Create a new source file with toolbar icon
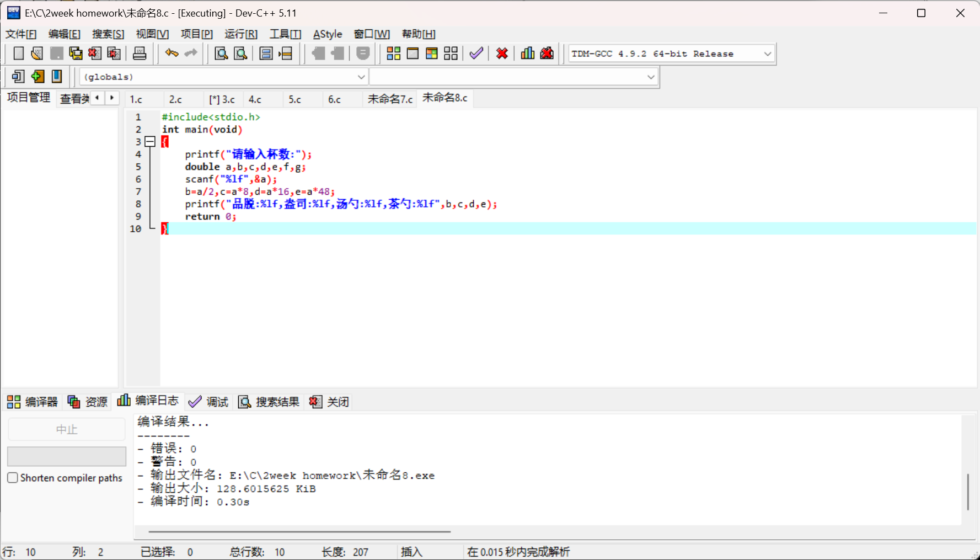Viewport: 980px width, 560px height. pos(18,54)
